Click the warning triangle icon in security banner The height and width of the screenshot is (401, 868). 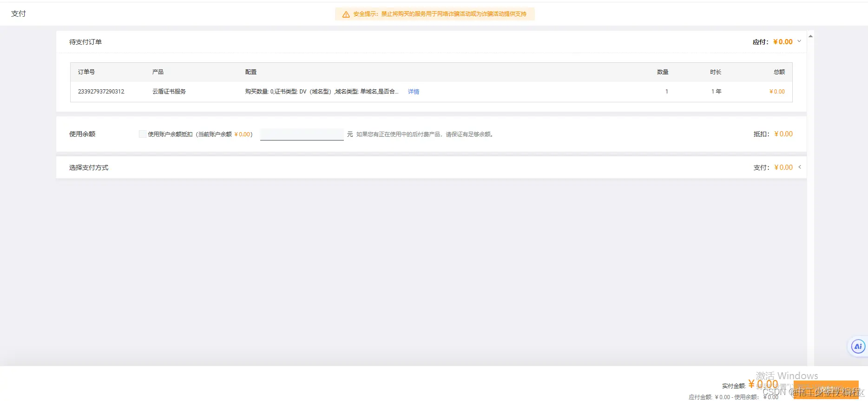pyautogui.click(x=346, y=14)
